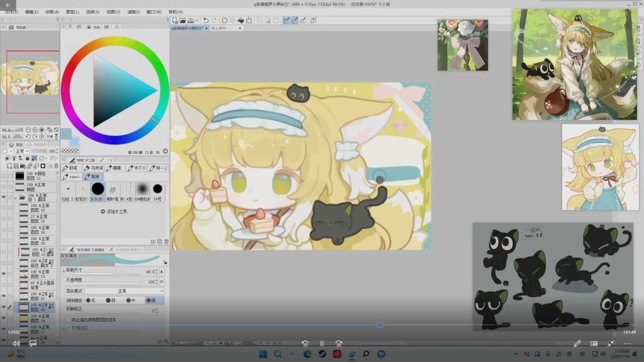Click the video more options ellipsis
Viewport: 644px width, 362px height.
(x=628, y=343)
